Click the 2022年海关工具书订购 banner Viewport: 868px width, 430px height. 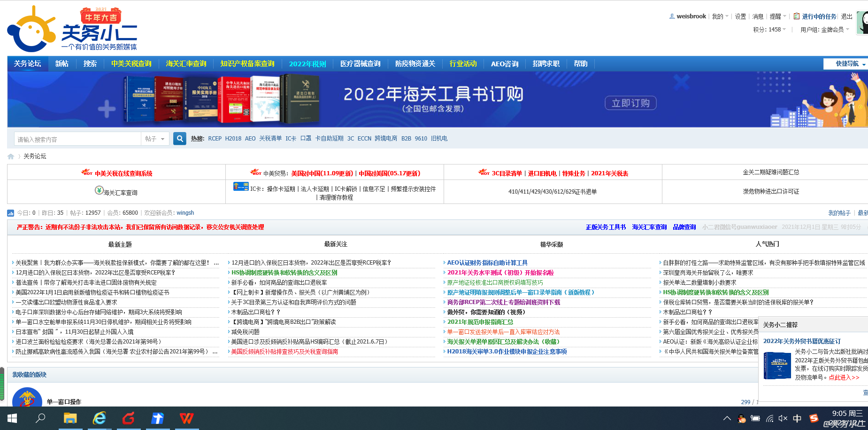point(438,99)
